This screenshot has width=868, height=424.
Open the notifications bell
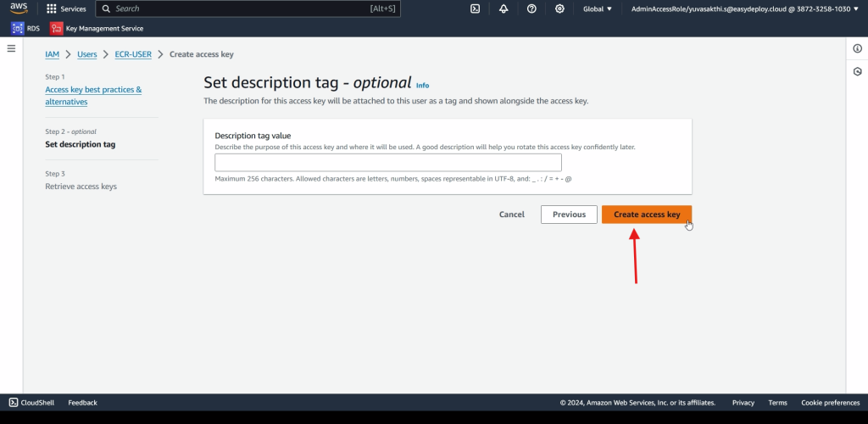tap(504, 8)
